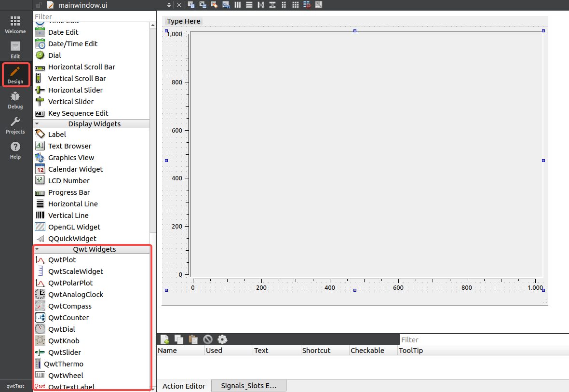Open the Action Editor tab
The image size is (569, 392).
click(x=184, y=386)
